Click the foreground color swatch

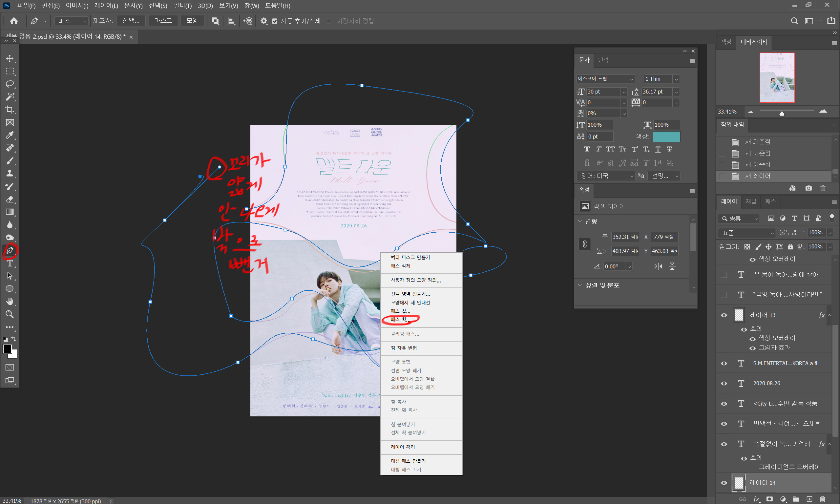pyautogui.click(x=7, y=349)
